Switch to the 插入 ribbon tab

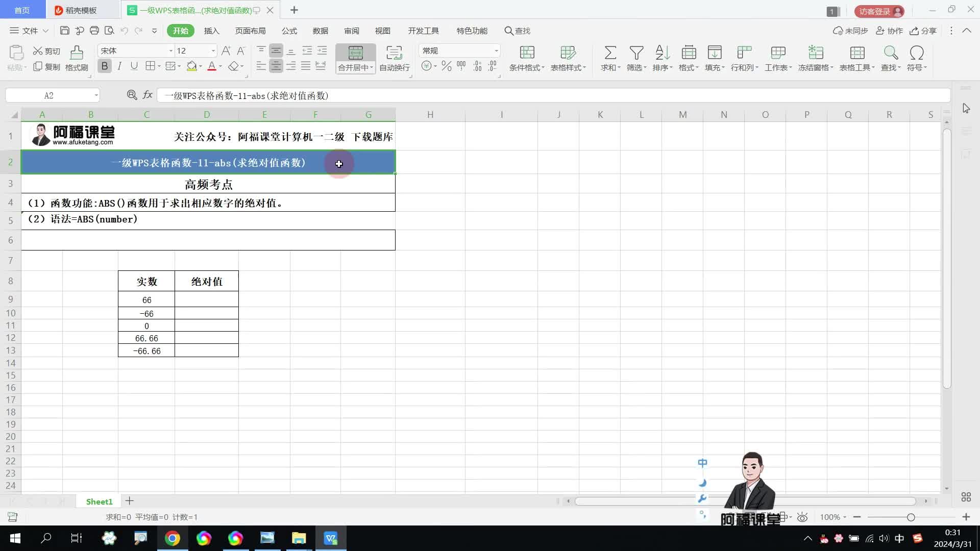pos(211,31)
